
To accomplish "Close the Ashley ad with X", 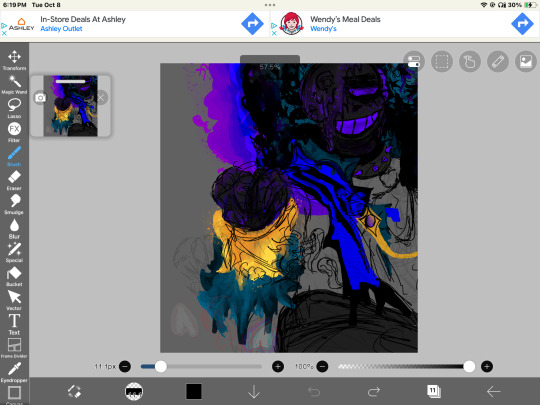I will [x=4, y=33].
